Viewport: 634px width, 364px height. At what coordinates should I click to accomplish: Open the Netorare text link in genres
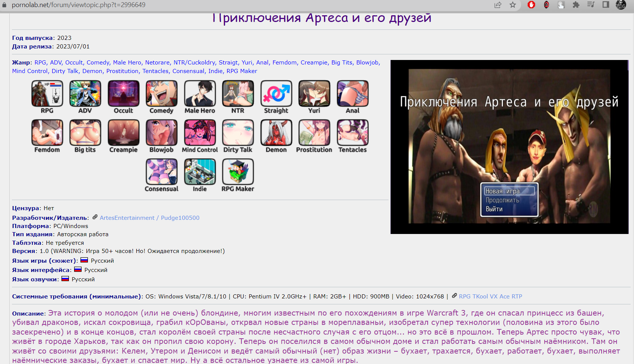(157, 63)
